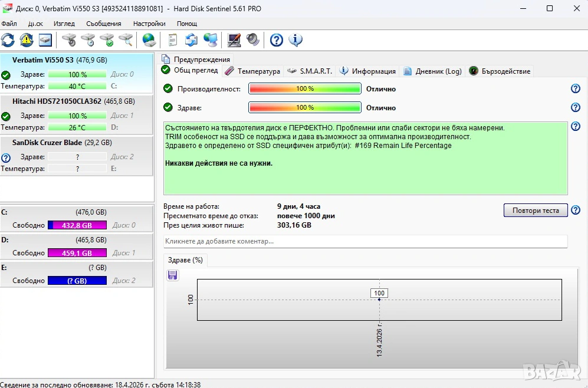
Task: Click the C: free space bar
Action: [x=77, y=225]
